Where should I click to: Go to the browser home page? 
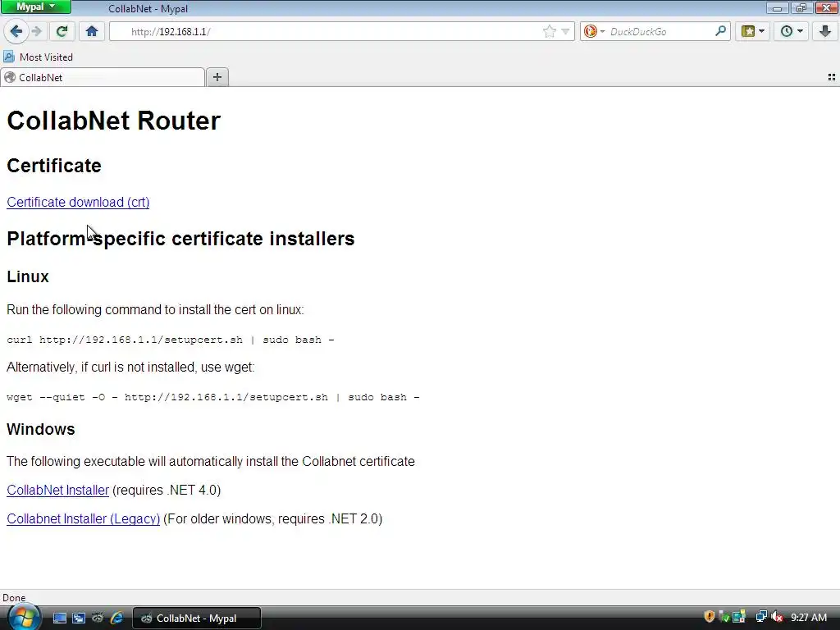pos(92,31)
